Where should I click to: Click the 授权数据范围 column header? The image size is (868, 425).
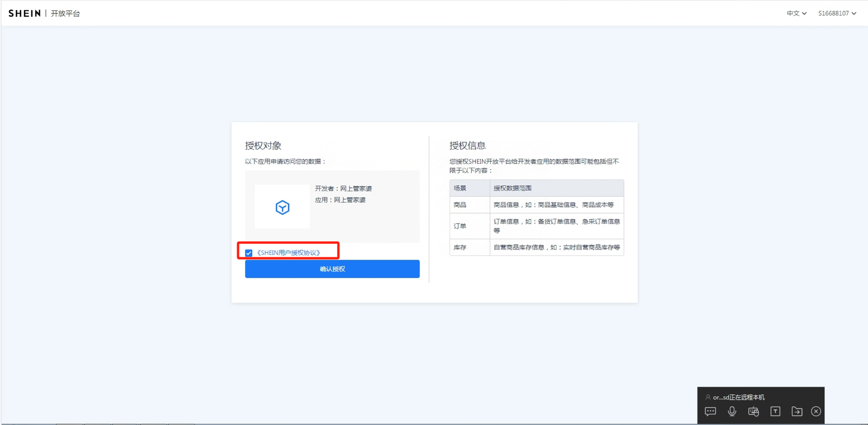click(x=557, y=188)
